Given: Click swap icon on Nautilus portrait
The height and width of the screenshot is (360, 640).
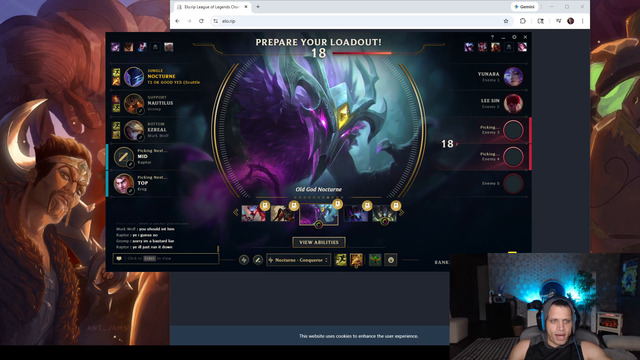Looking at the screenshot, I should (140, 111).
